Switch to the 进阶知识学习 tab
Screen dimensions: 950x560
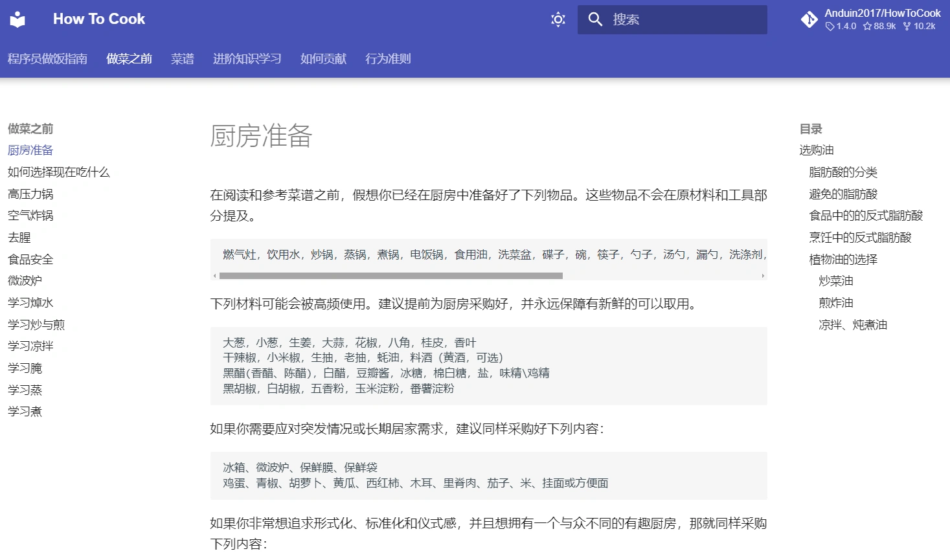247,59
